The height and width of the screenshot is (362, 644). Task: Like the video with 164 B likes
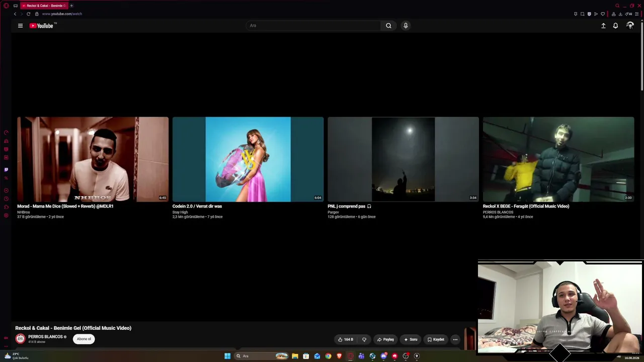click(x=346, y=339)
